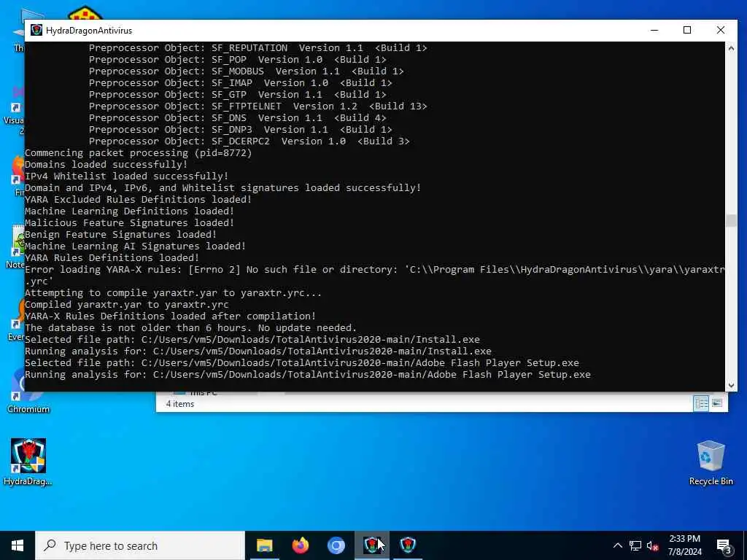Click 'Machine Learning AI Signatures loaded!' line
Screen dimensions: 747x560
[x=135, y=246]
